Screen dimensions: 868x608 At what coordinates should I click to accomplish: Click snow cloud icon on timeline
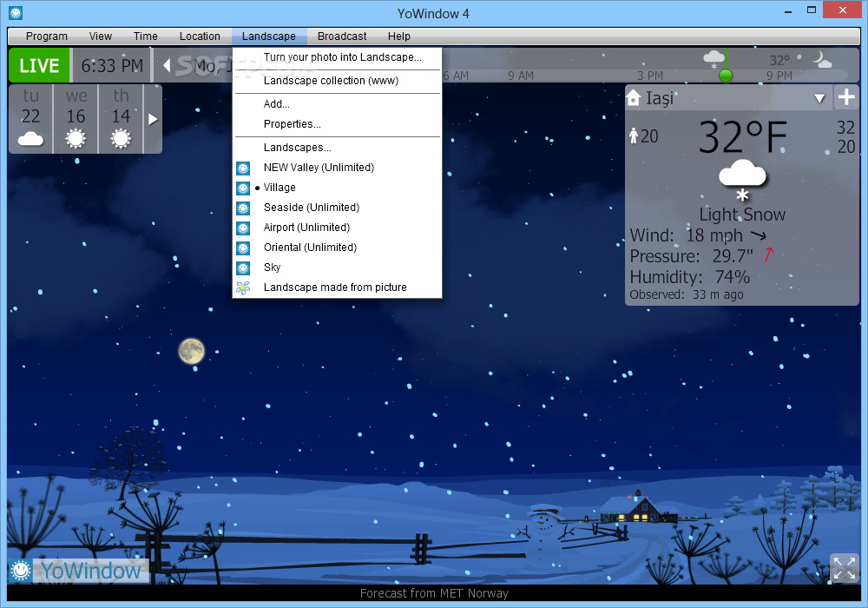pos(713,59)
